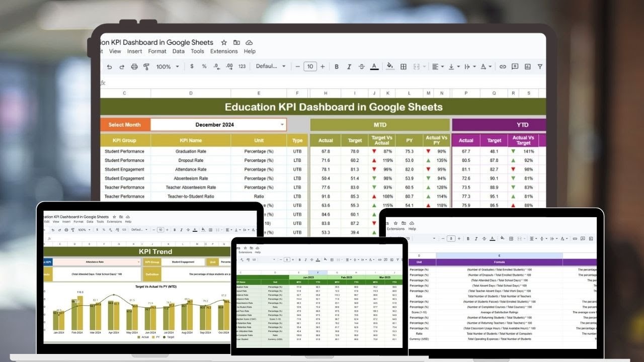The height and width of the screenshot is (362, 644).
Task: Click the Move to folder icon beside main title
Action: click(236, 43)
